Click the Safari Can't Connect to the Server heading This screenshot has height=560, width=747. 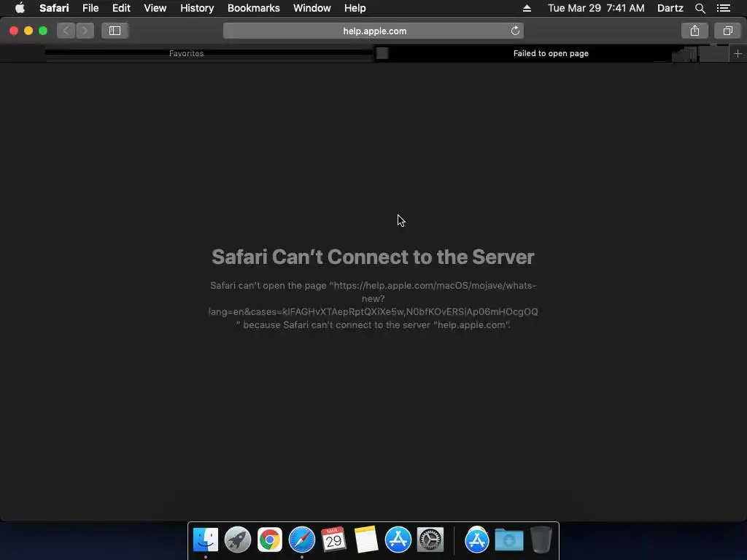(x=373, y=257)
